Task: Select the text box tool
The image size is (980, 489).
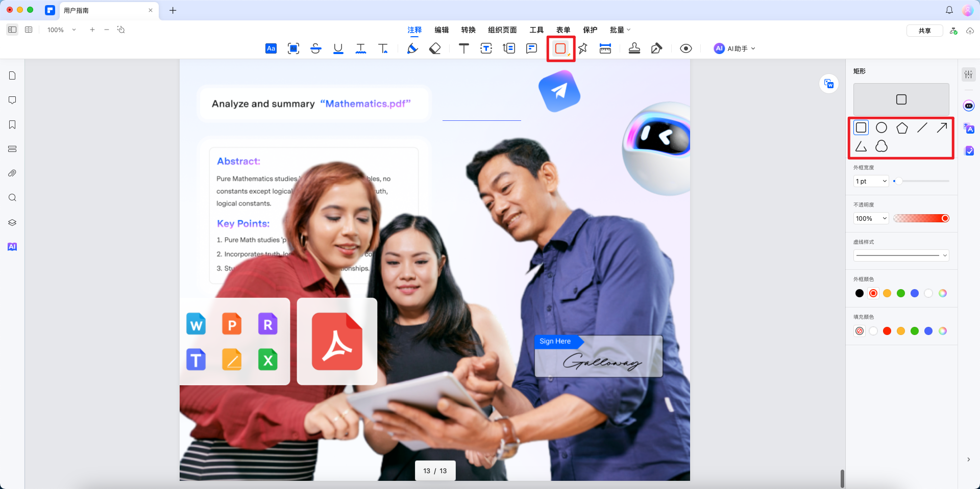Action: click(x=486, y=48)
